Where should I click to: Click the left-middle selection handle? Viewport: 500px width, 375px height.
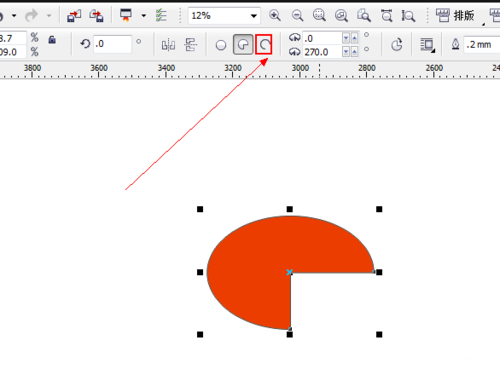click(x=200, y=272)
